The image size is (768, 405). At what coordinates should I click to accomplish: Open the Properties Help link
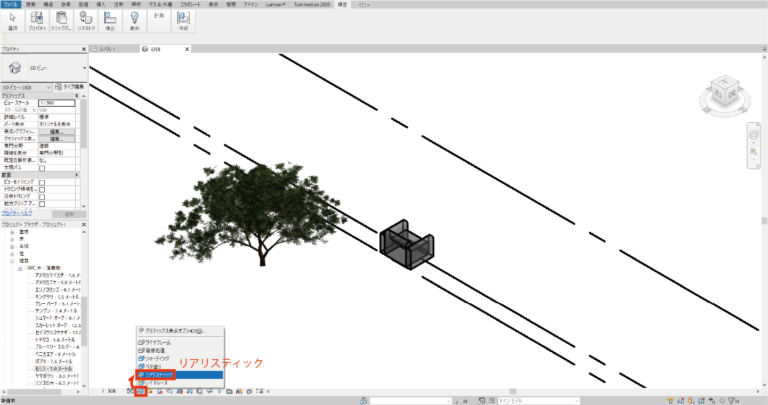click(18, 213)
